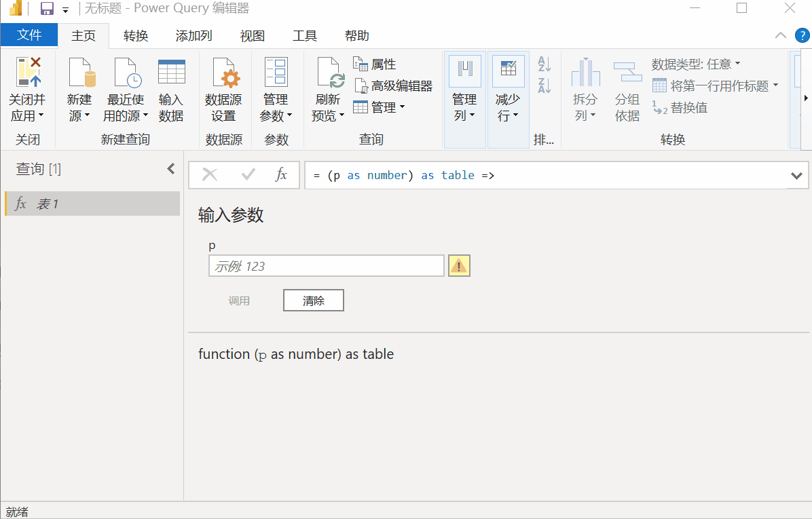Click the 清除 (Clear) button
The width and height of the screenshot is (812, 519).
coord(313,300)
